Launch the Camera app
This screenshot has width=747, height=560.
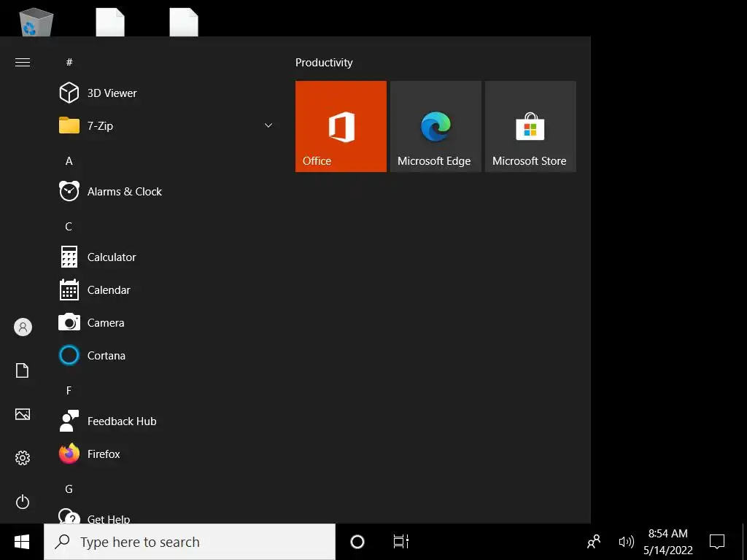(164, 323)
